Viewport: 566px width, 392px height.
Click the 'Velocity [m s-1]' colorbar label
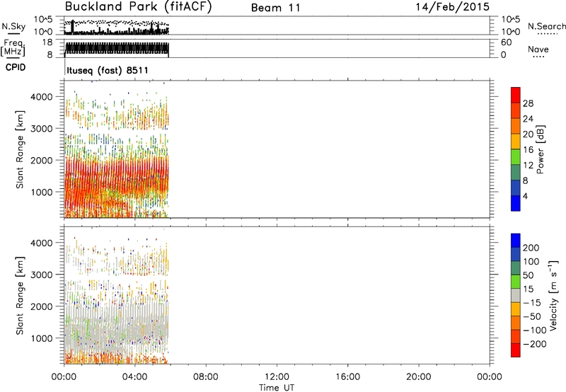click(x=553, y=295)
